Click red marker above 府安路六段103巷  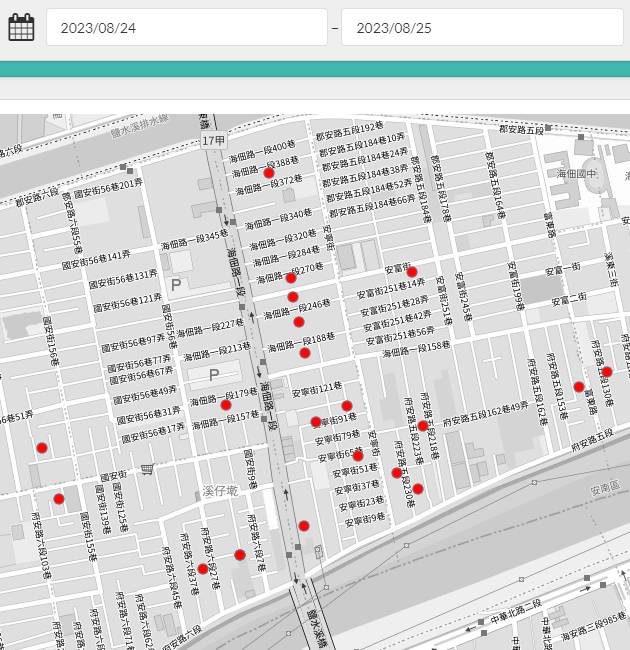pos(59,499)
